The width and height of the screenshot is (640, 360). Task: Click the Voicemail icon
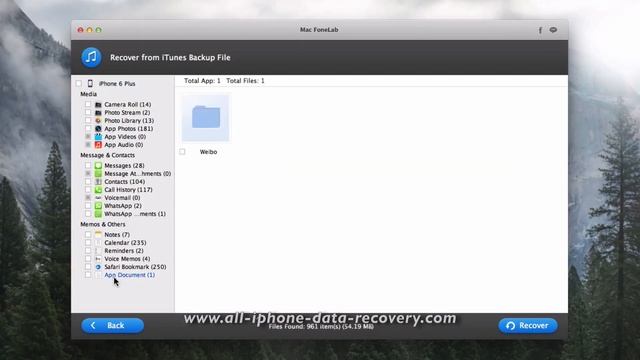point(98,198)
